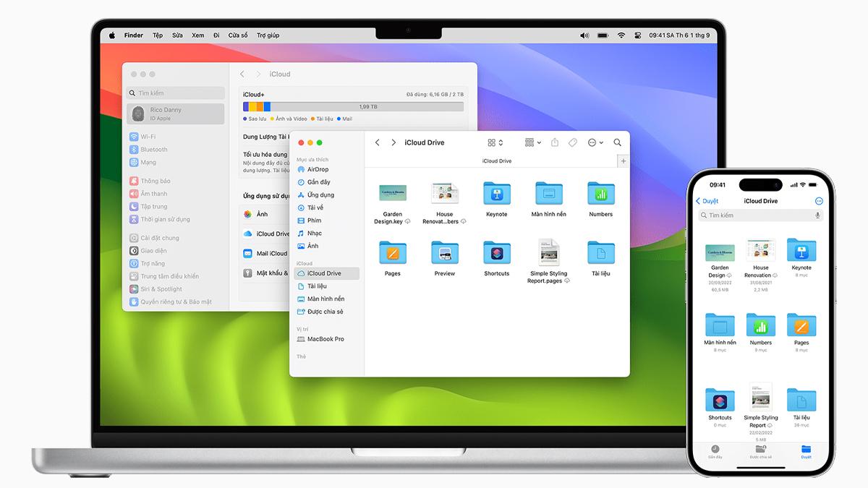868x488 pixels.
Task: Tap the Gần đây tab on iPhone
Action: pyautogui.click(x=715, y=453)
